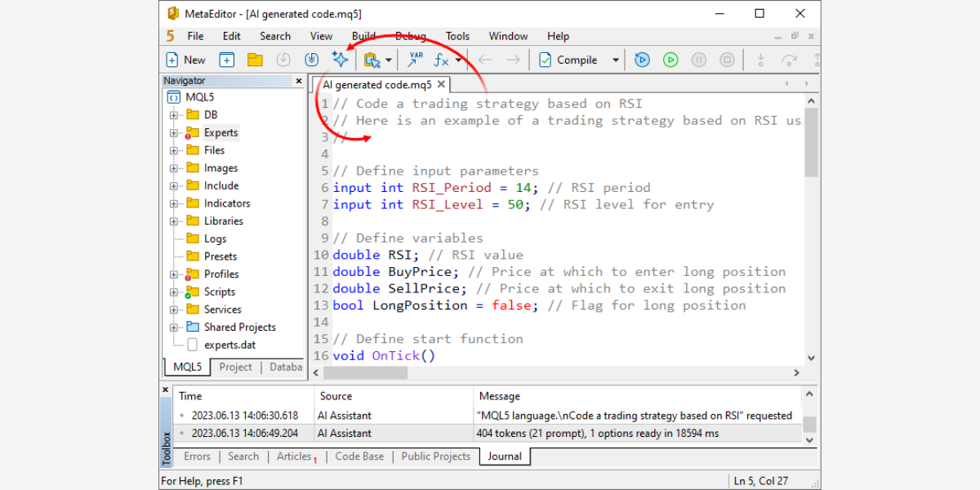Click the grayed-out Save icon in toolbar

[283, 60]
